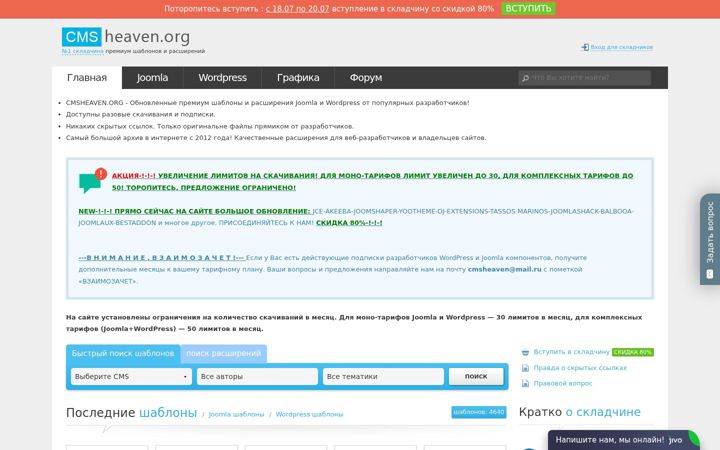Click document icon beside Правовой вопрос
The image size is (720, 450).
[x=525, y=383]
